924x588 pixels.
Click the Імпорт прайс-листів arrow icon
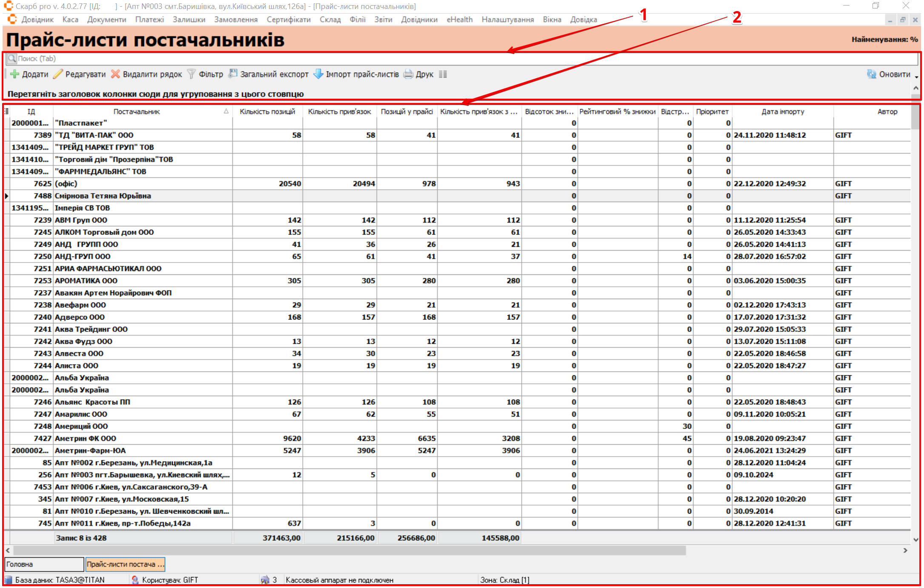(x=318, y=74)
